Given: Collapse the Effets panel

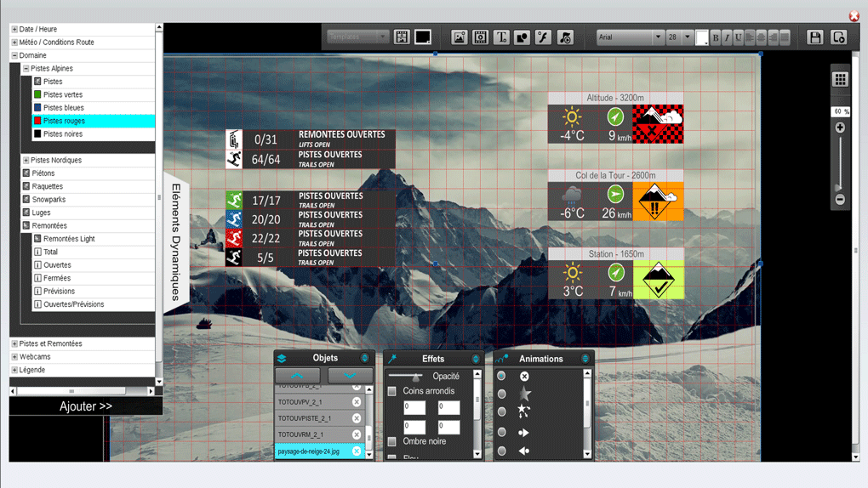Looking at the screenshot, I should pos(476,359).
